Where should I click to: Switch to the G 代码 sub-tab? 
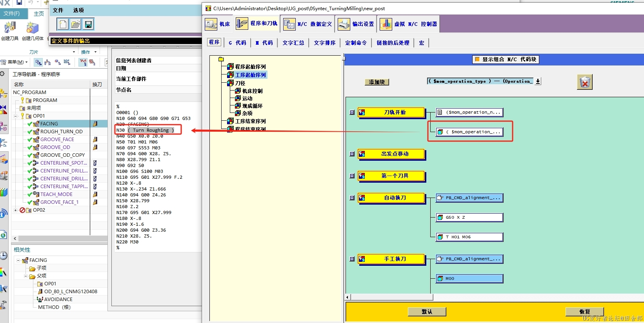coord(237,43)
